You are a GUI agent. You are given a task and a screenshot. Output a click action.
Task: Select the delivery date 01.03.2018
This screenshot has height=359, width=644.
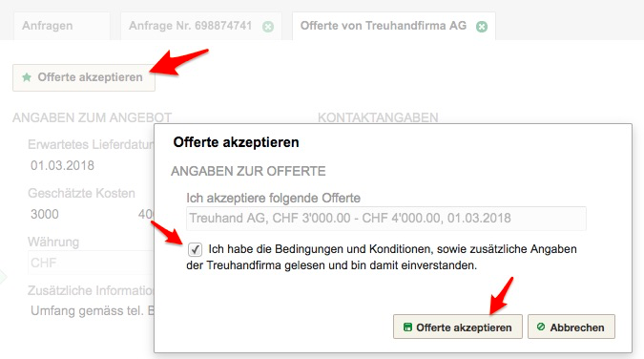pyautogui.click(x=62, y=166)
